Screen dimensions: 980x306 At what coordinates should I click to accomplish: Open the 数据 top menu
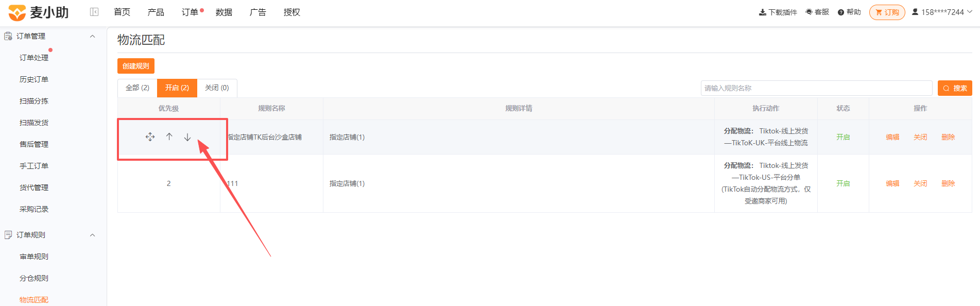[224, 12]
